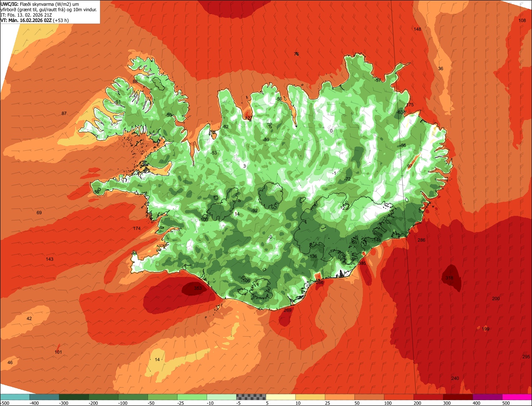Select the map value 69 west of Iceland

[x=39, y=213]
